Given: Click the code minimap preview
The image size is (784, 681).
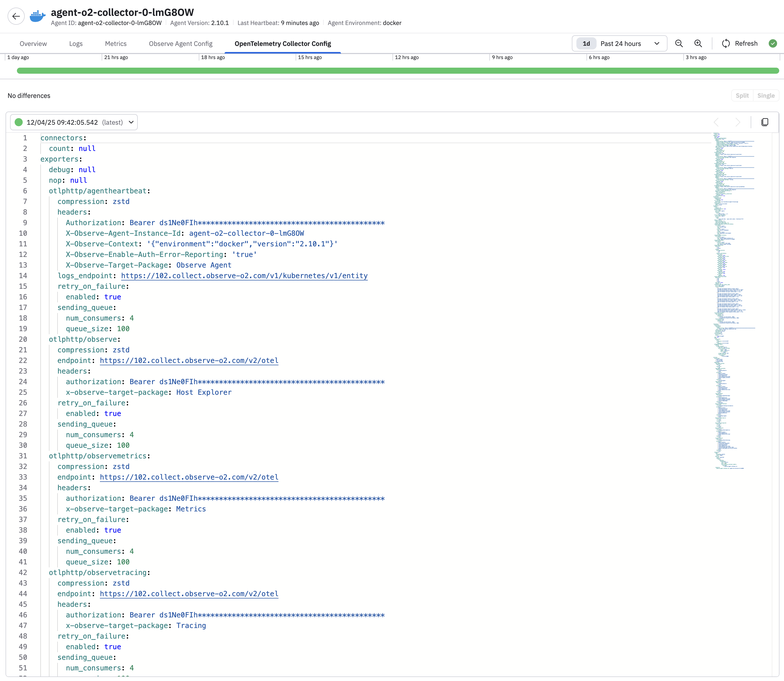Looking at the screenshot, I should 733,300.
